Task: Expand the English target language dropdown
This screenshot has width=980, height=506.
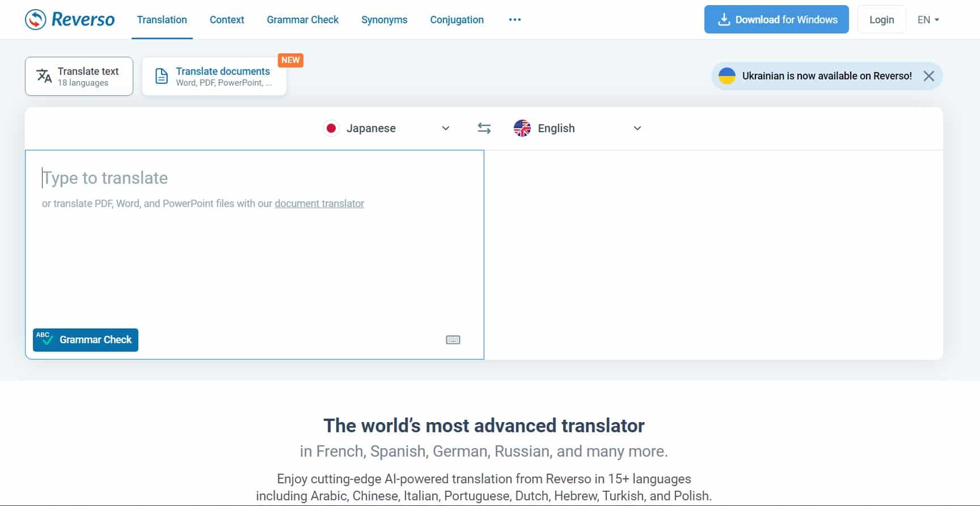Action: click(637, 128)
